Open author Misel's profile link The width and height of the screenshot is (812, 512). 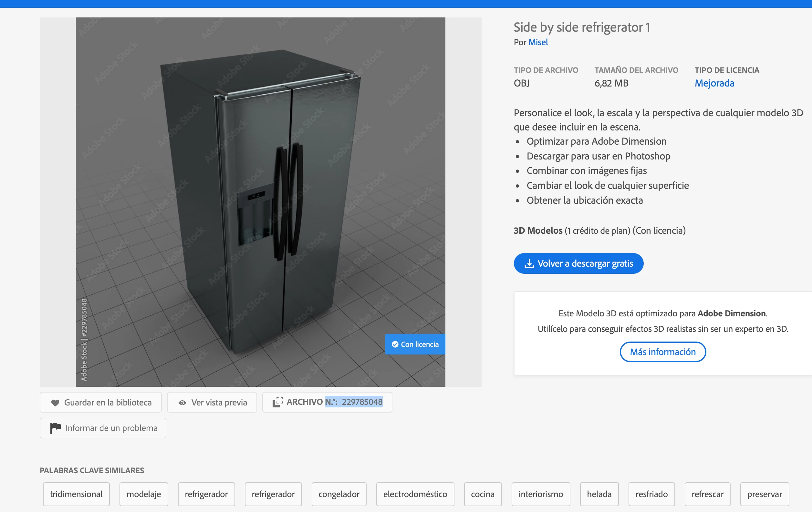pyautogui.click(x=538, y=43)
